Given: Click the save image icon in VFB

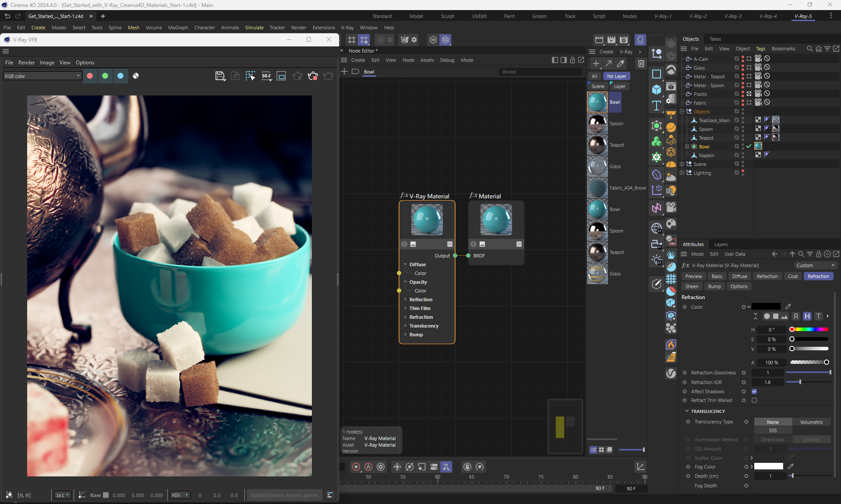Looking at the screenshot, I should click(220, 76).
